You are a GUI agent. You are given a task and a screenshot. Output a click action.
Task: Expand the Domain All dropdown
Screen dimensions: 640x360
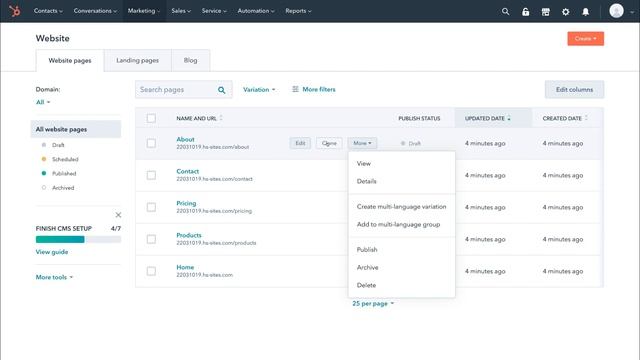click(x=43, y=102)
